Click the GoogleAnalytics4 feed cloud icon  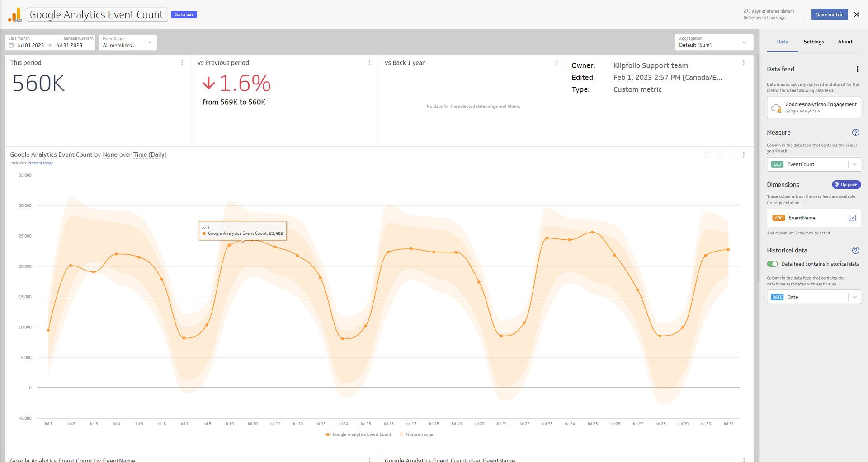click(776, 108)
